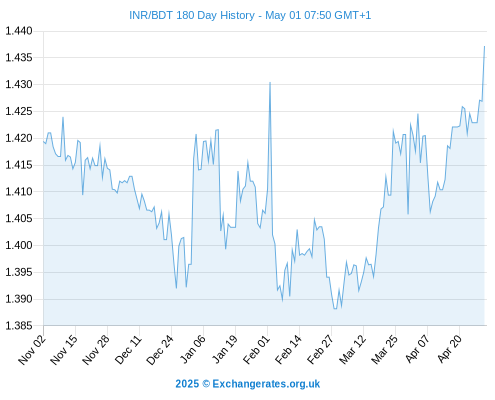Image resolution: width=495 pixels, height=400 pixels.
Task: Select the Mar 12 date label
Action: pyautogui.click(x=352, y=349)
